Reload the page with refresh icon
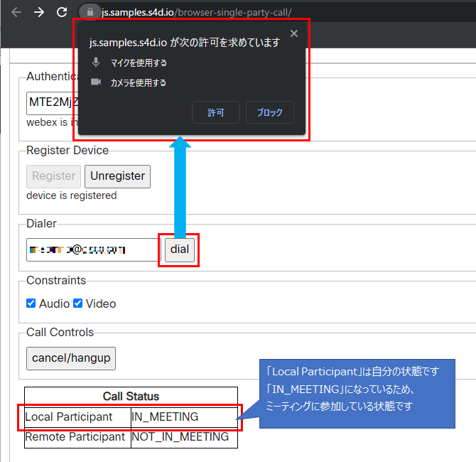The height and width of the screenshot is (462, 476). 63,12
